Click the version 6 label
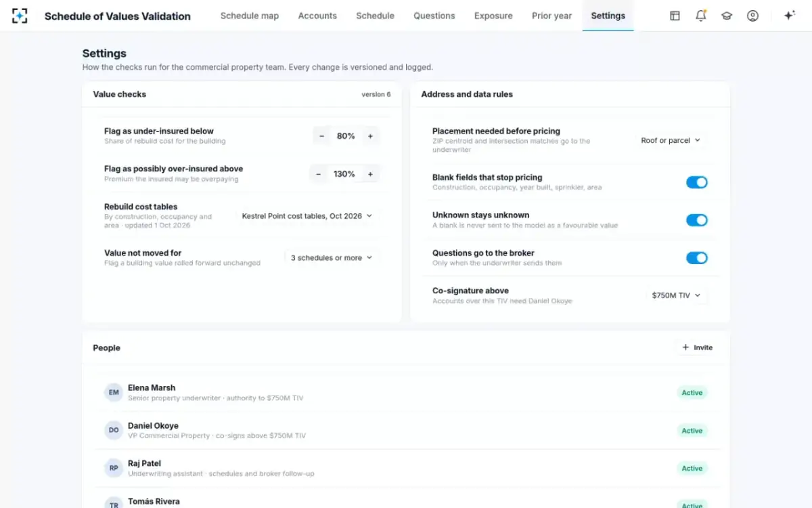Image resolution: width=812 pixels, height=508 pixels. (376, 95)
